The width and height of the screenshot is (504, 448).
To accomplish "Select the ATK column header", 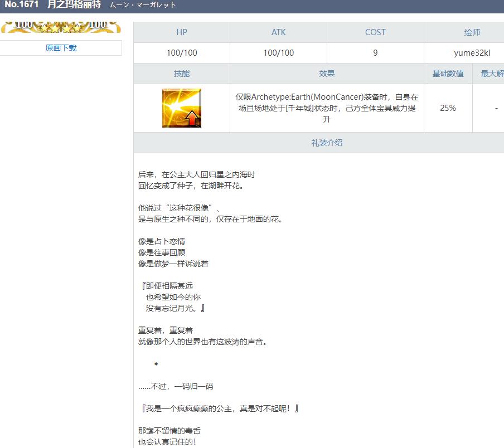I will click(x=278, y=32).
